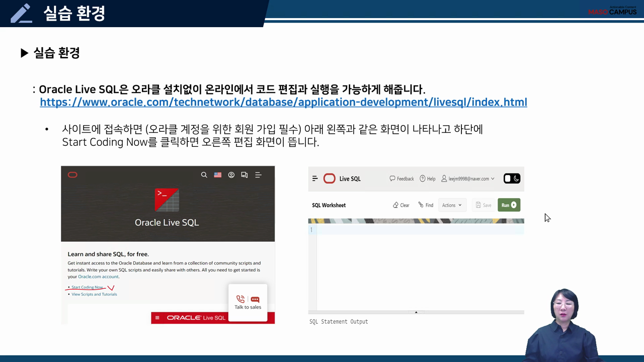The image size is (644, 362).
Task: Click the MASO CAMPUS logo
Action: coord(612,11)
